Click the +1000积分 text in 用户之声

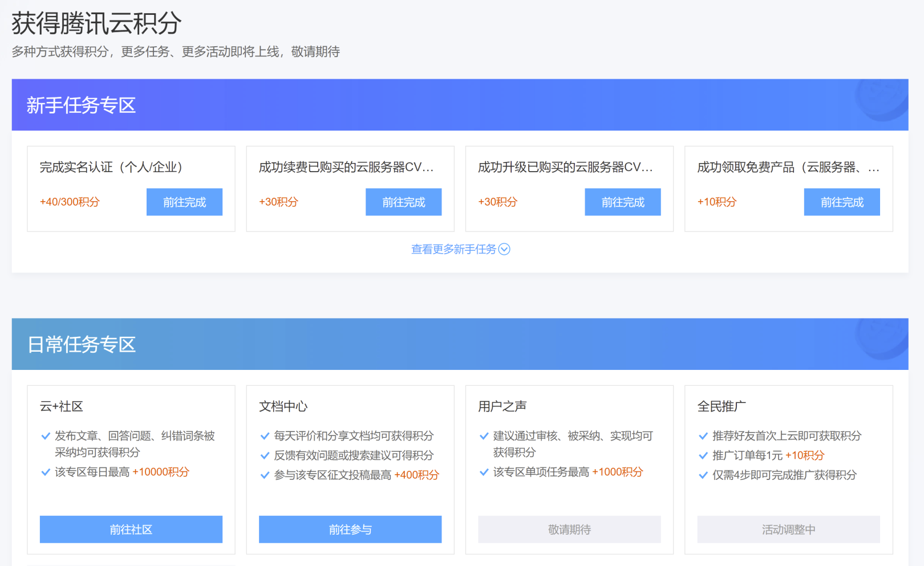click(618, 472)
